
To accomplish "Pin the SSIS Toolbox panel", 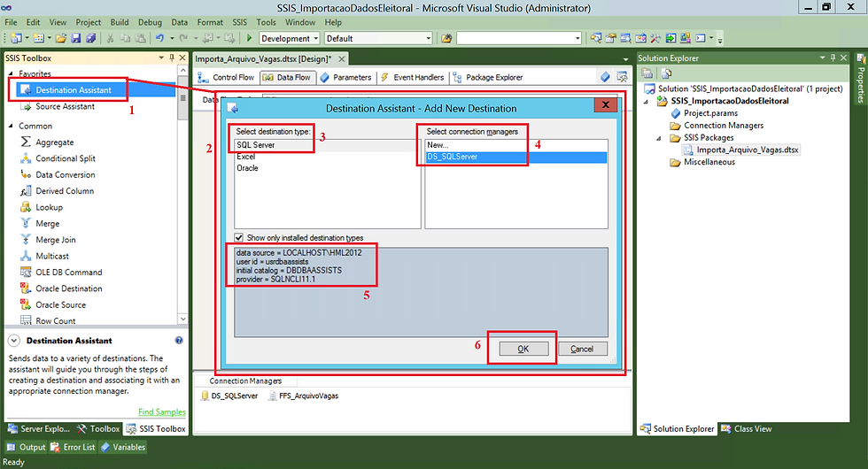I will [x=172, y=58].
